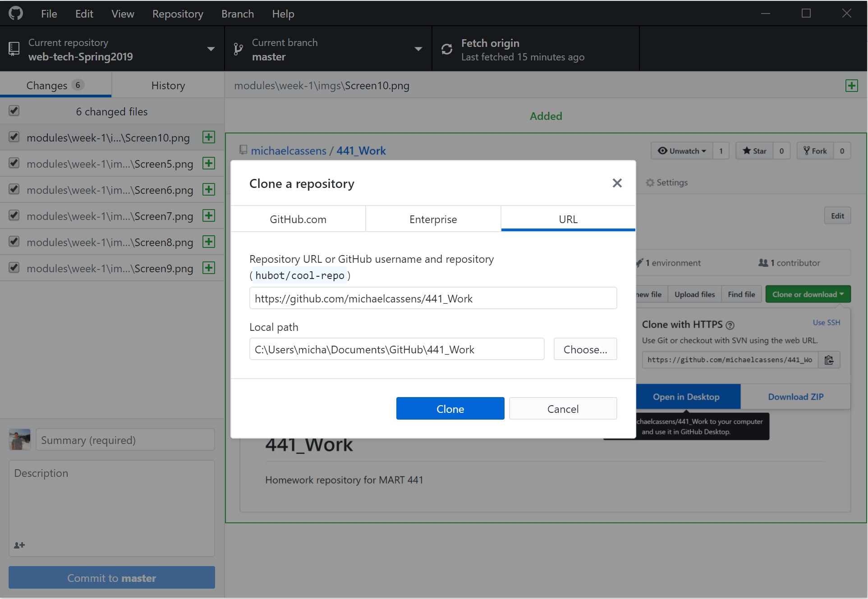The height and width of the screenshot is (599, 868).
Task: Uncheck the Screen10.png file checkbox
Action: point(14,137)
